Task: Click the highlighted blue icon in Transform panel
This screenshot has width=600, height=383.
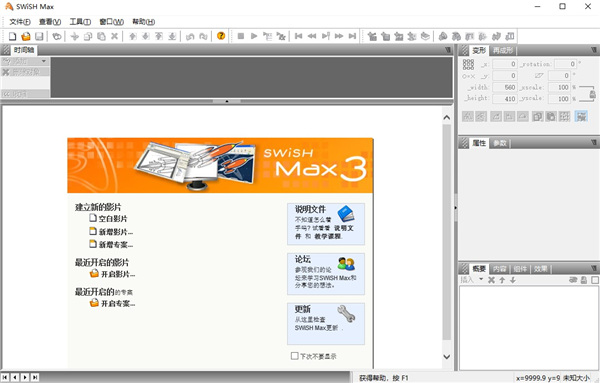Action: point(581,116)
